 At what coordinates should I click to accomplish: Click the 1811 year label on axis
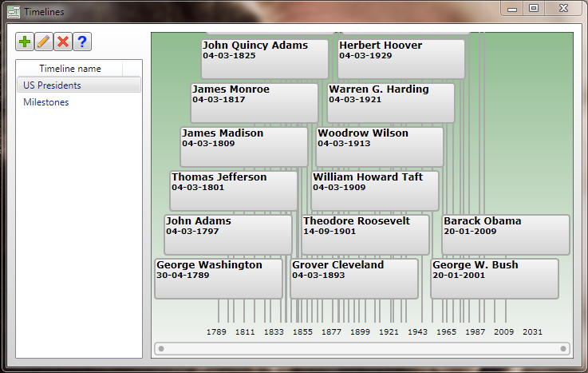coord(245,331)
